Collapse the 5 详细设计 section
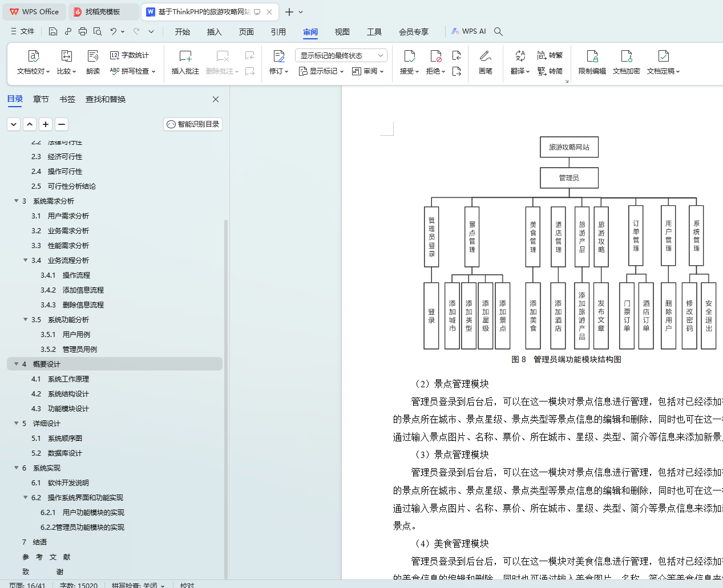This screenshot has width=723, height=588. coord(16,423)
